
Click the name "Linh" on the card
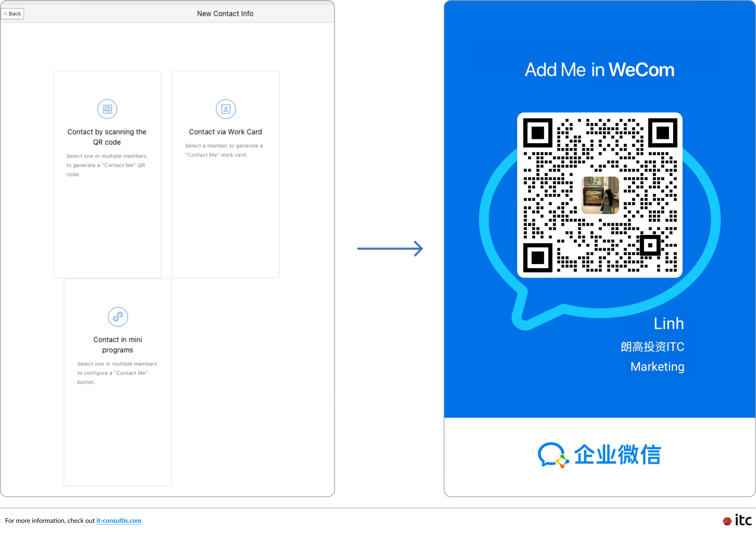[669, 323]
